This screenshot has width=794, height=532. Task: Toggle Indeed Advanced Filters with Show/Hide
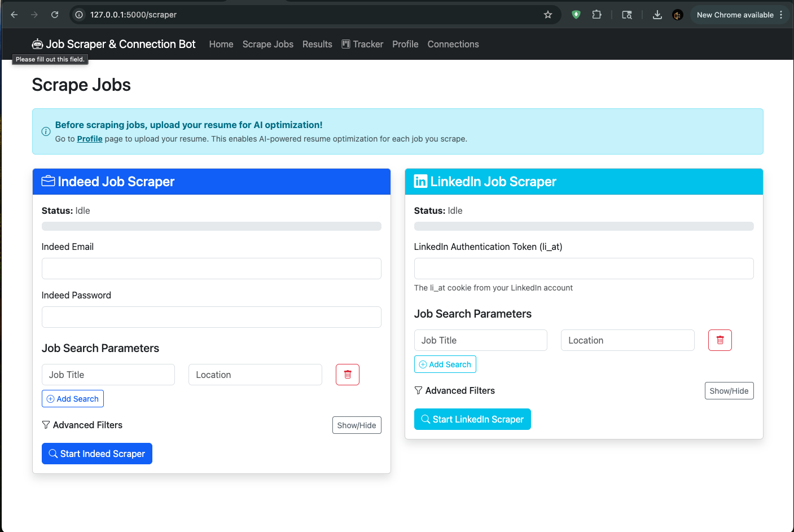click(x=357, y=425)
